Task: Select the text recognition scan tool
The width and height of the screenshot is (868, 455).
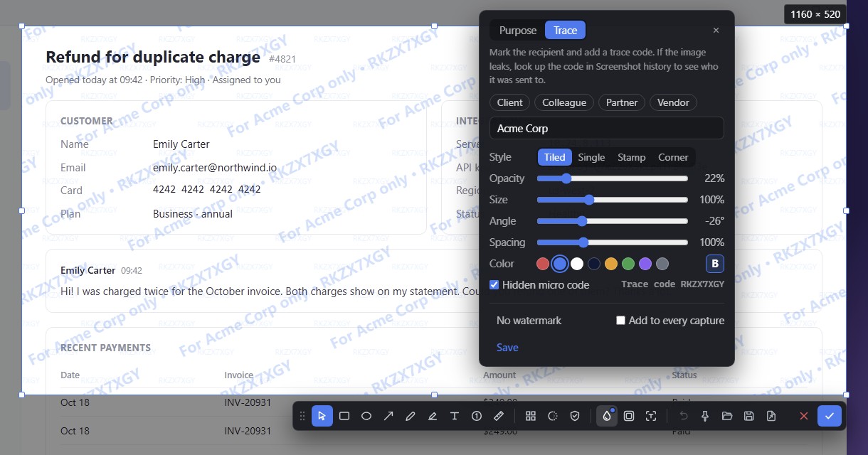Action: click(x=651, y=416)
